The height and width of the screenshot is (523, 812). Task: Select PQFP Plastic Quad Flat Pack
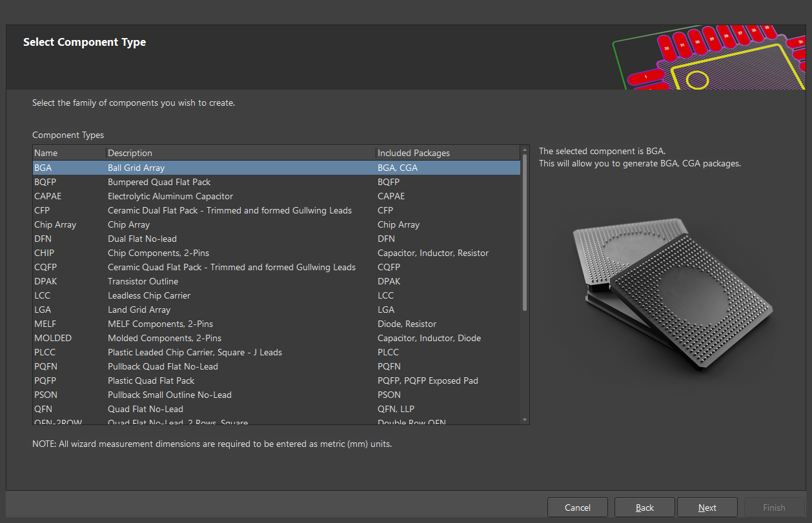coord(276,380)
